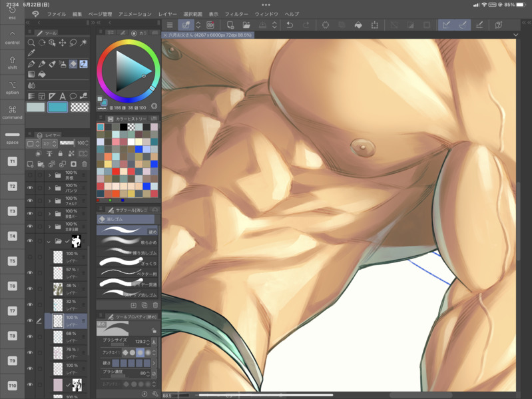The image size is (532, 399).
Task: Choose the Eyedropper tool
Action: click(x=31, y=53)
